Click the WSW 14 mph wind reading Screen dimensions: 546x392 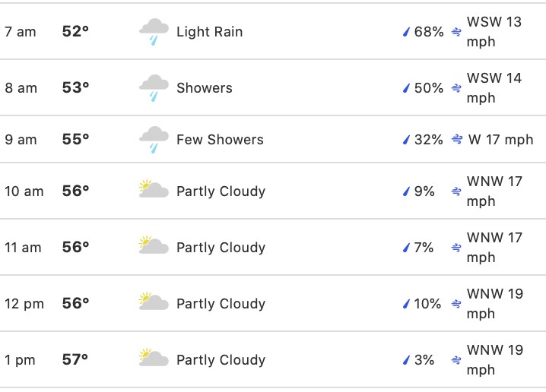[494, 87]
